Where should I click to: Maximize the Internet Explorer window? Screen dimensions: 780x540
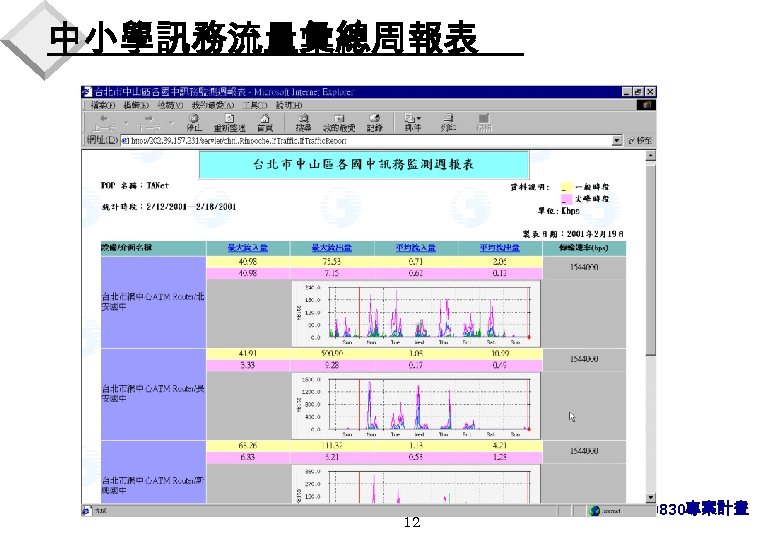pyautogui.click(x=639, y=92)
